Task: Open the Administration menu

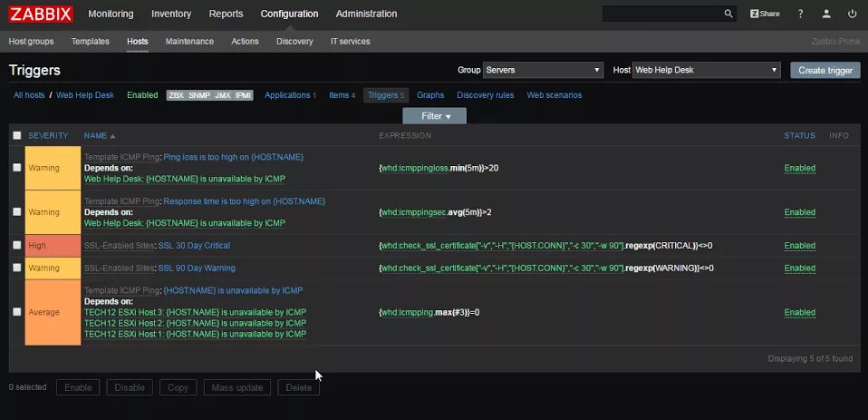Action: point(366,14)
